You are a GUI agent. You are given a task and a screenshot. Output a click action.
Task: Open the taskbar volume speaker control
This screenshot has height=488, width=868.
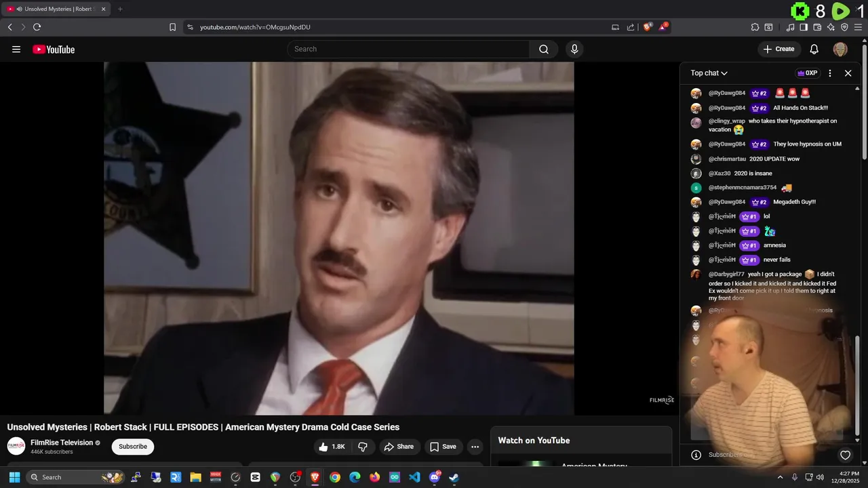[821, 477]
